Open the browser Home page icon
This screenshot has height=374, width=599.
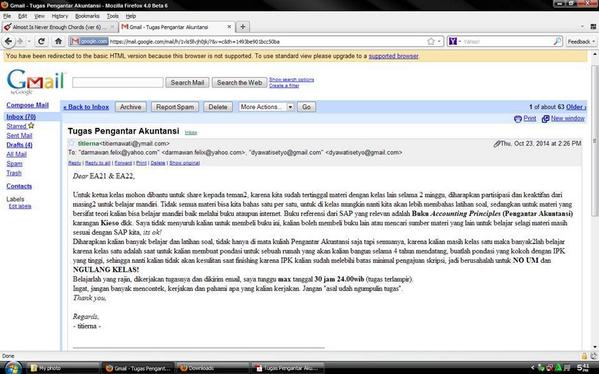pos(58,41)
